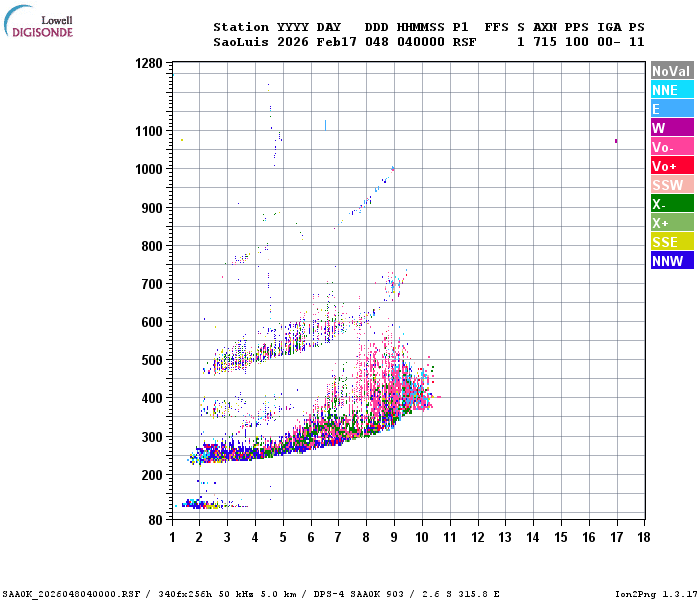
Task: Select the Vo- pink legend swatch
Action: 672,146
